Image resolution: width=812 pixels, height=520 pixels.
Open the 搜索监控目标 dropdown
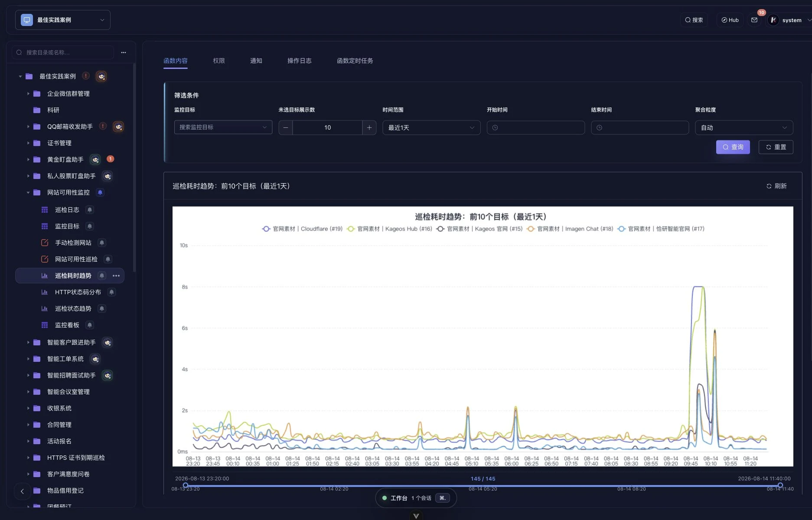223,127
